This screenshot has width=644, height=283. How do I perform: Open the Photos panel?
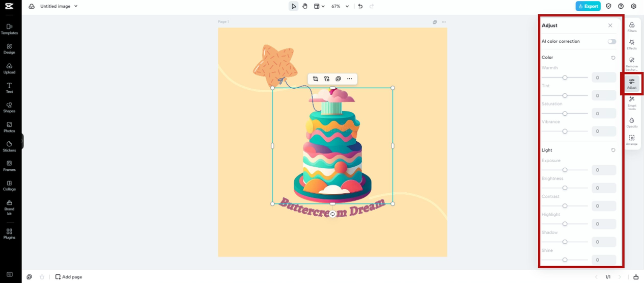pyautogui.click(x=10, y=127)
